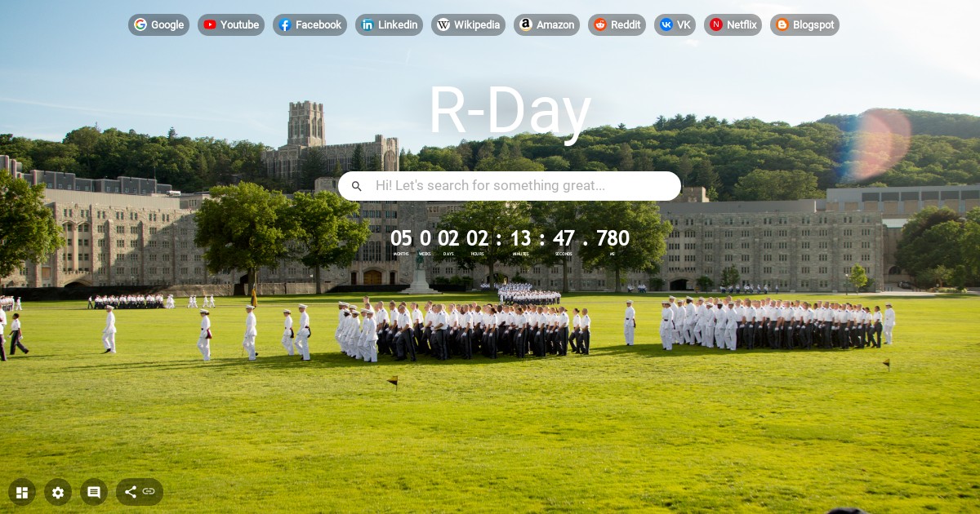
Task: Click the R-Day countdown timer
Action: coord(510,239)
